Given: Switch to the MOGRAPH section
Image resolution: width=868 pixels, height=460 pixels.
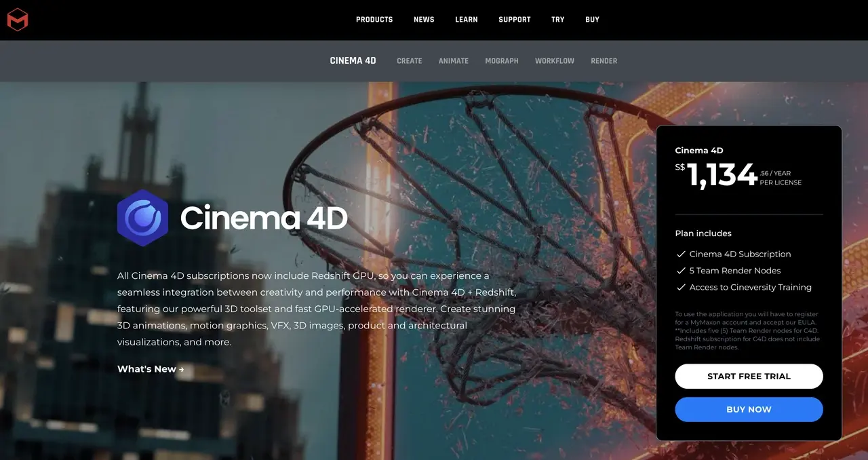Looking at the screenshot, I should point(502,61).
